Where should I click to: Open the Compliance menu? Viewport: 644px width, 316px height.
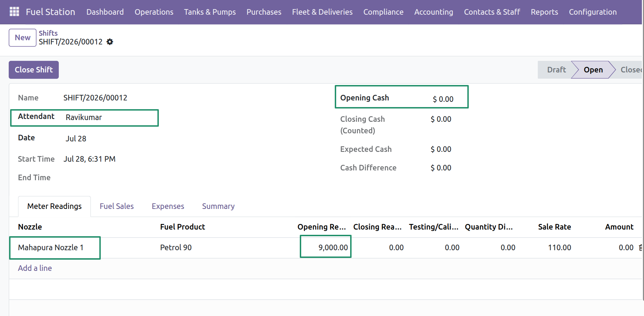(x=383, y=12)
